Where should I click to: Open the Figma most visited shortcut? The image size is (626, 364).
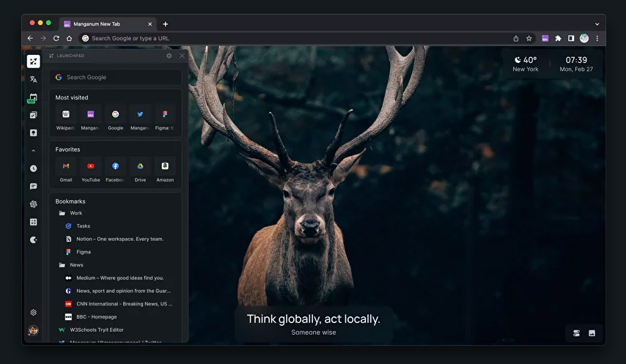pyautogui.click(x=165, y=119)
